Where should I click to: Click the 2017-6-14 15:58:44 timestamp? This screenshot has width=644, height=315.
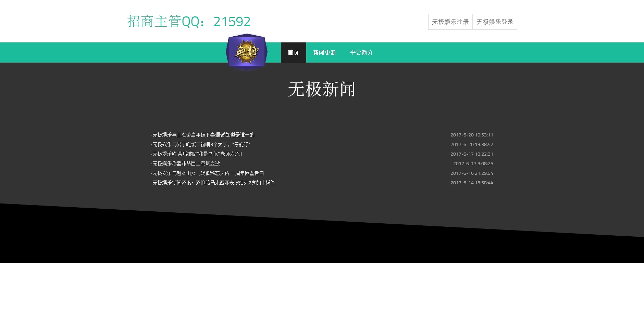472,183
